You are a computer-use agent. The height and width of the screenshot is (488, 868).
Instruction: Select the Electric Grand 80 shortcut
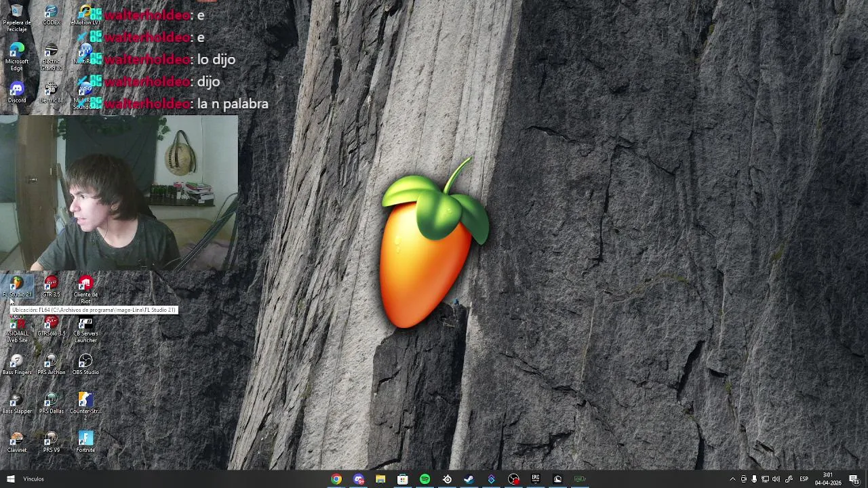52,57
